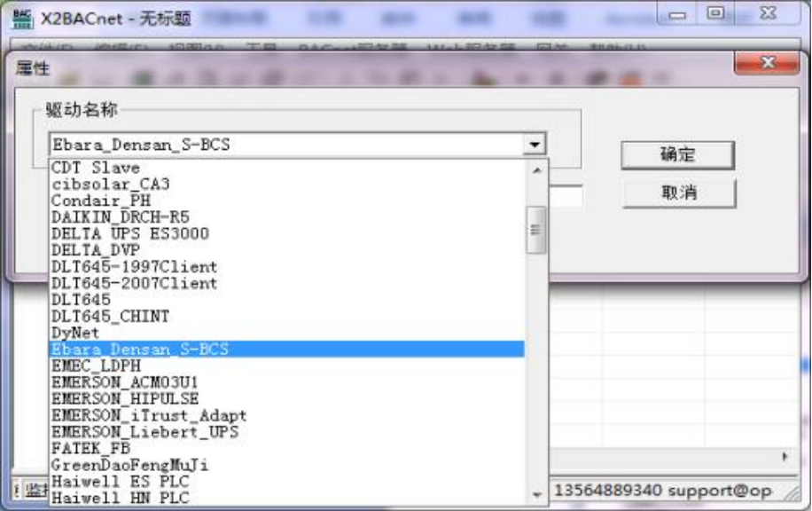Choose Condair_PH in driver list
Screen dimensions: 812x511
pyautogui.click(x=287, y=201)
